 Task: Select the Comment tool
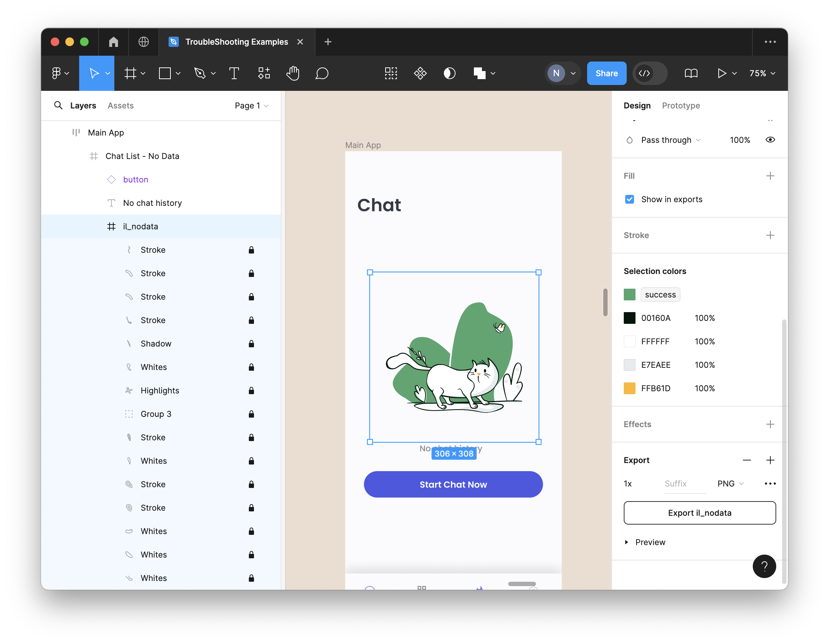point(321,73)
